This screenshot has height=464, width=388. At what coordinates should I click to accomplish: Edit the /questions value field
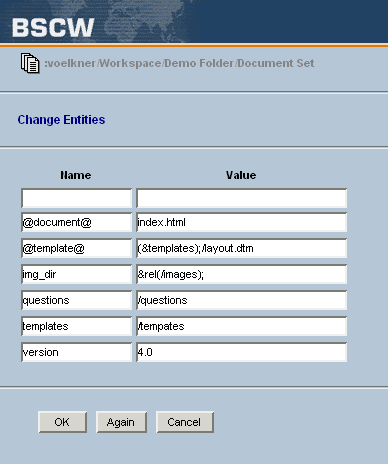click(x=242, y=300)
